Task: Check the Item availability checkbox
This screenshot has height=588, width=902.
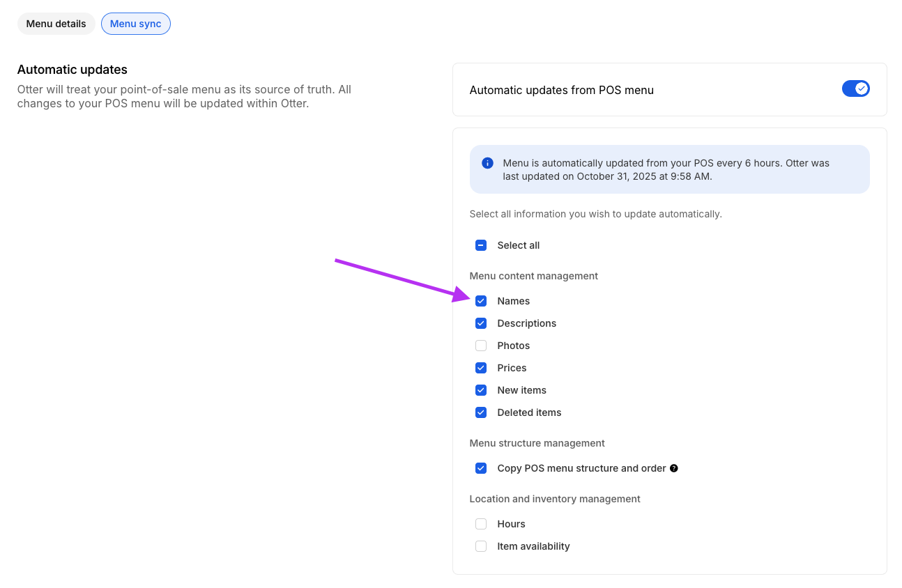Action: [x=481, y=546]
